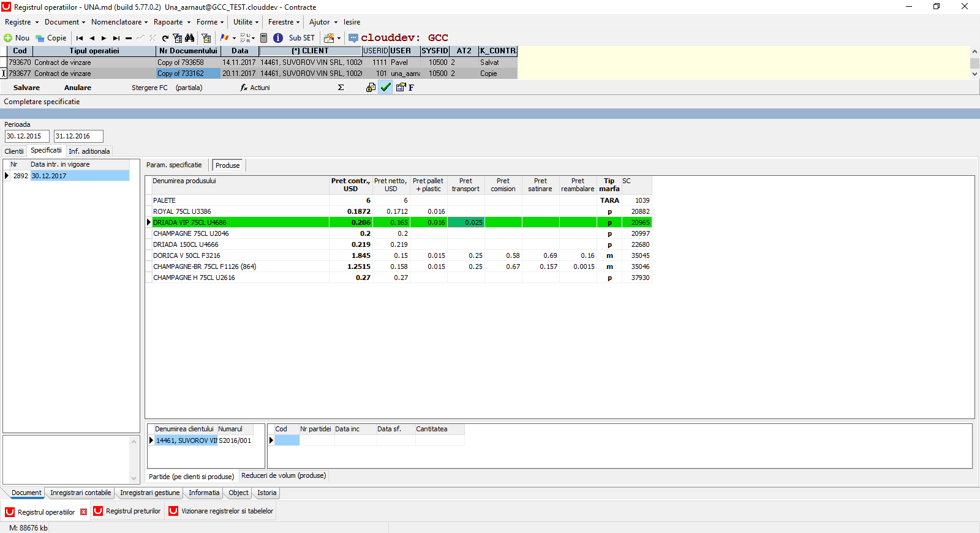Click the binoculars search icon
The height and width of the screenshot is (533, 980).
(x=190, y=38)
